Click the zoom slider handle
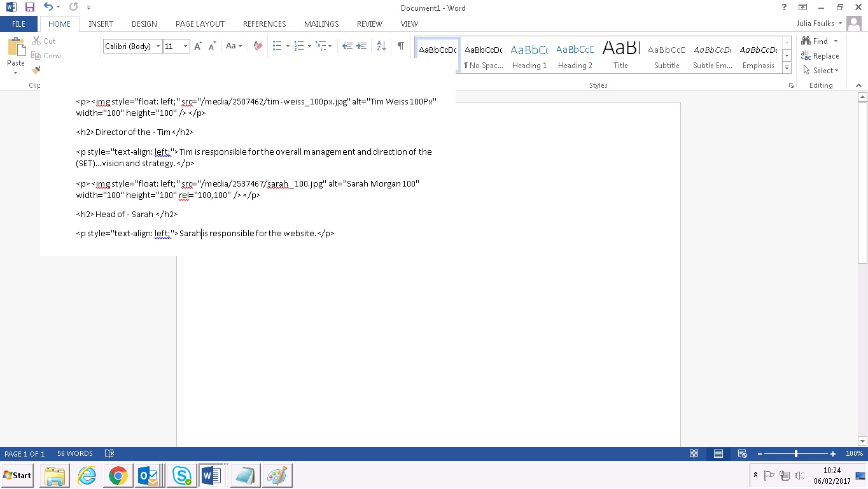This screenshot has height=489, width=868. coord(796,454)
